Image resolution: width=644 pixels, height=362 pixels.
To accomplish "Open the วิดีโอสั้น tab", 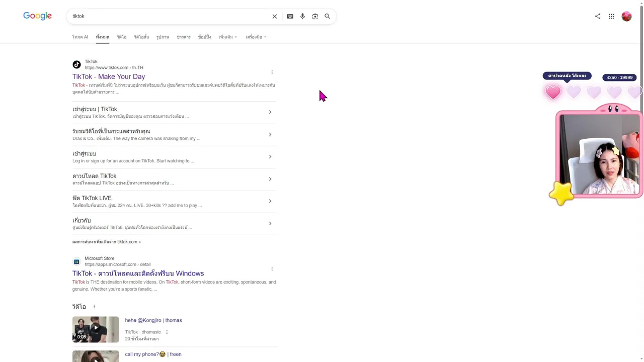I will pos(141,37).
